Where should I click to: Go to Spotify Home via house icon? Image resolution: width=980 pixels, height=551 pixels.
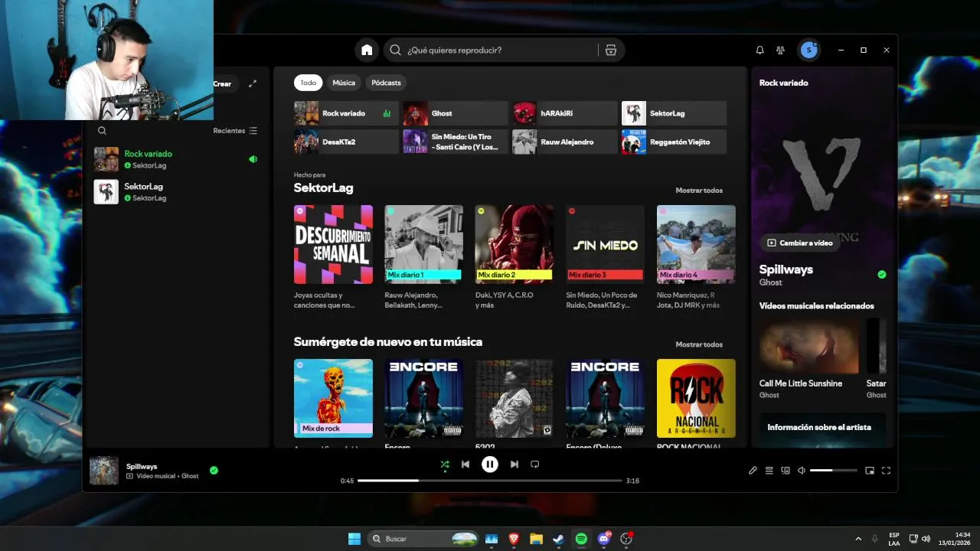(367, 50)
